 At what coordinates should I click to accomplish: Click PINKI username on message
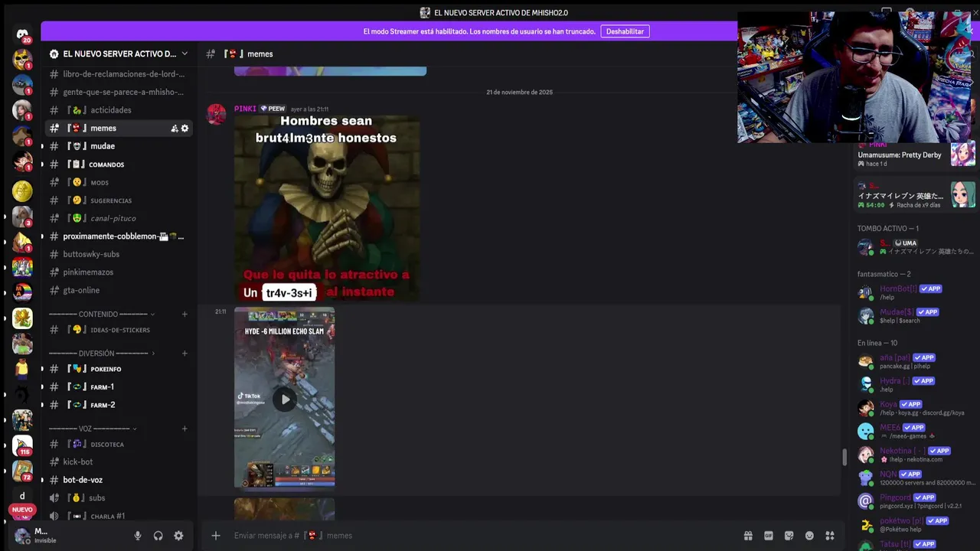245,109
